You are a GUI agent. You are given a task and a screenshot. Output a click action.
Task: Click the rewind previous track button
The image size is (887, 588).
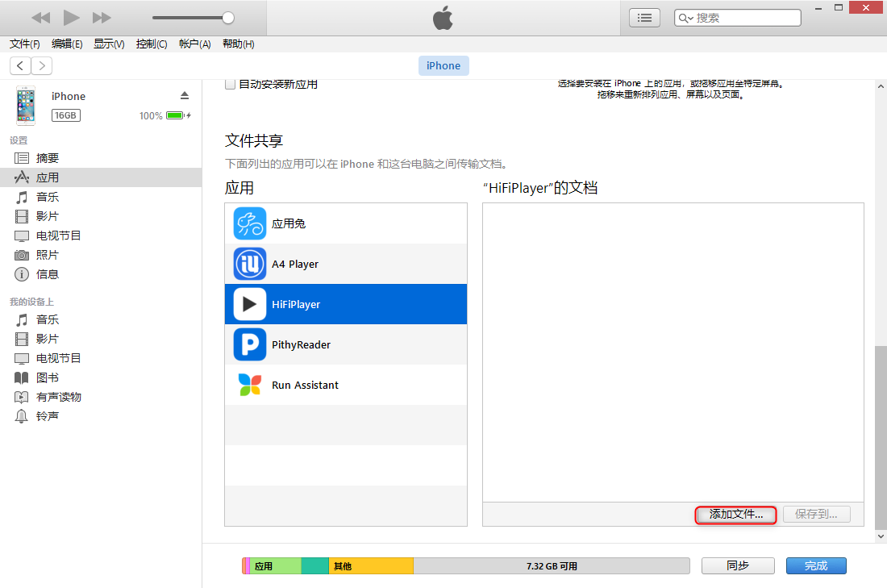click(x=41, y=18)
